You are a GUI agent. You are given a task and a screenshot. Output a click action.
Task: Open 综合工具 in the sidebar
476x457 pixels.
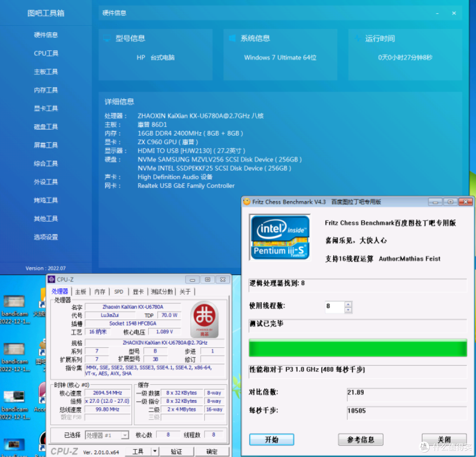pos(46,163)
